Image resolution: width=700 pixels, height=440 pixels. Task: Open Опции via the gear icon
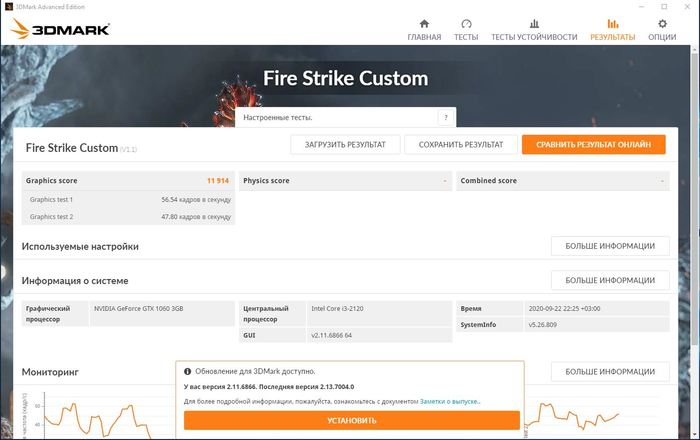pyautogui.click(x=662, y=24)
